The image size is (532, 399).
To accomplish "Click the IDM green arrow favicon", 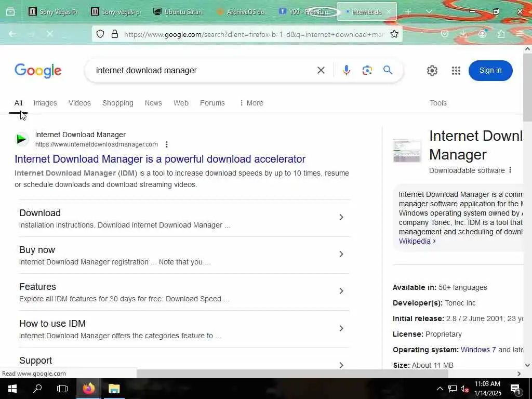I will pos(22,139).
